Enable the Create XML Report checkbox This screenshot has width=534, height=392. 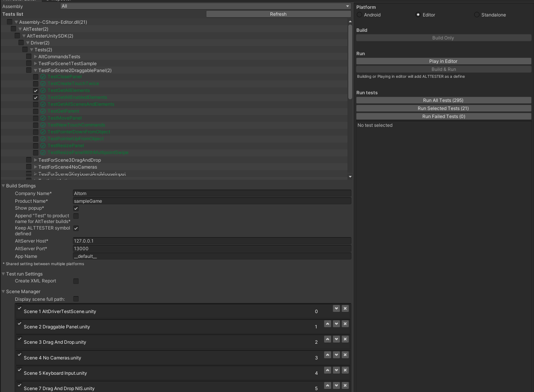pos(76,281)
